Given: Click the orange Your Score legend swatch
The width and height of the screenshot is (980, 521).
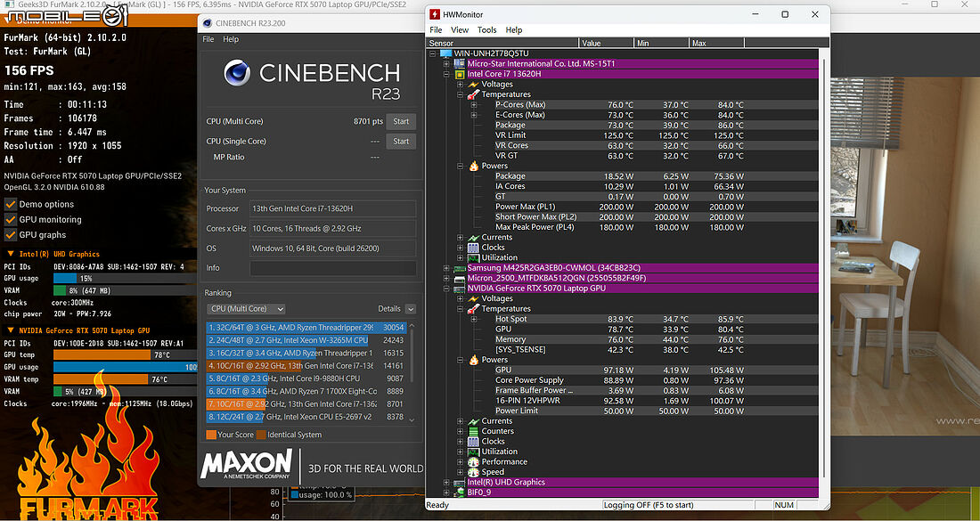Looking at the screenshot, I should pyautogui.click(x=211, y=435).
